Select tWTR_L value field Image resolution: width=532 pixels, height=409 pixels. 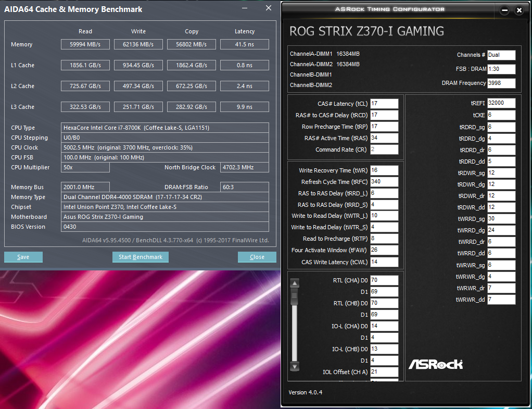(384, 216)
